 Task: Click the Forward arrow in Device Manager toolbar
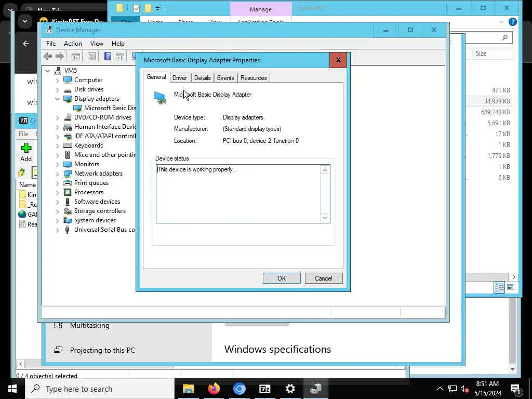point(60,56)
